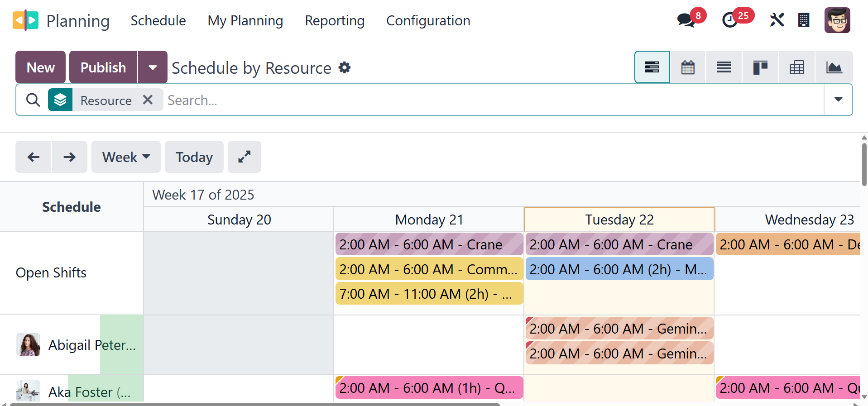This screenshot has width=868, height=406.
Task: Expand the search options dropdown
Action: 838,100
